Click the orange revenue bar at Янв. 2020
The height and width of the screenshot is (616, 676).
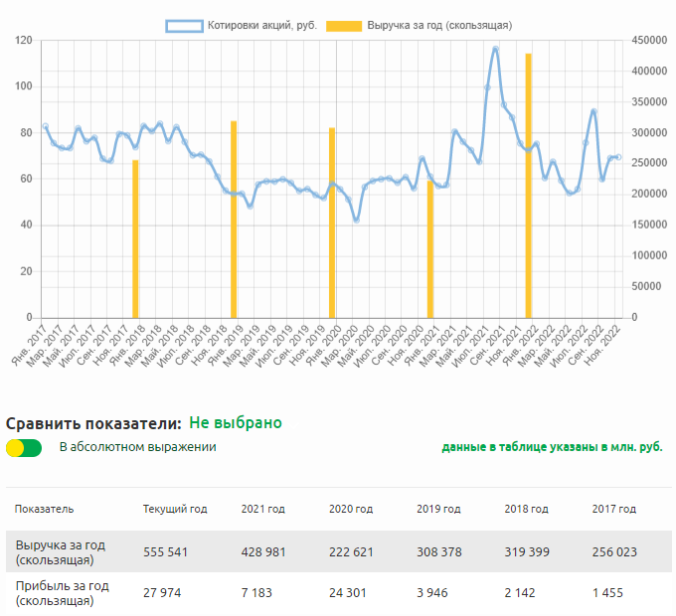click(x=332, y=224)
